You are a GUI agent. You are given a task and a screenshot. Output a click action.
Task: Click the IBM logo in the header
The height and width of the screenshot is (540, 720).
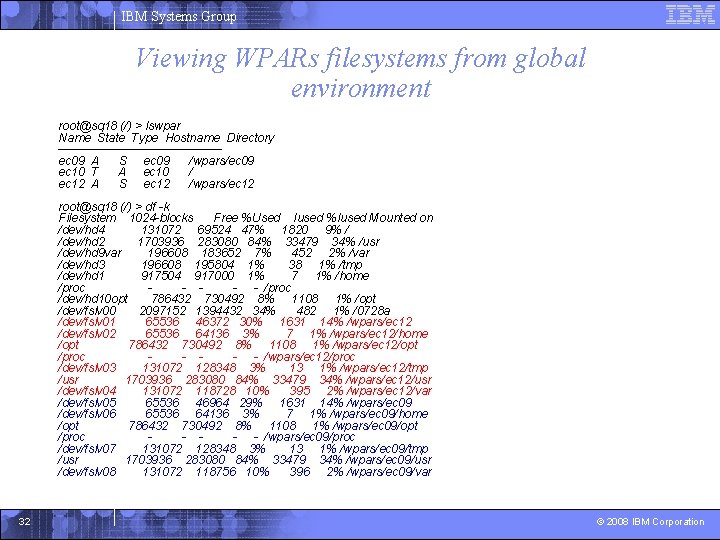(690, 15)
